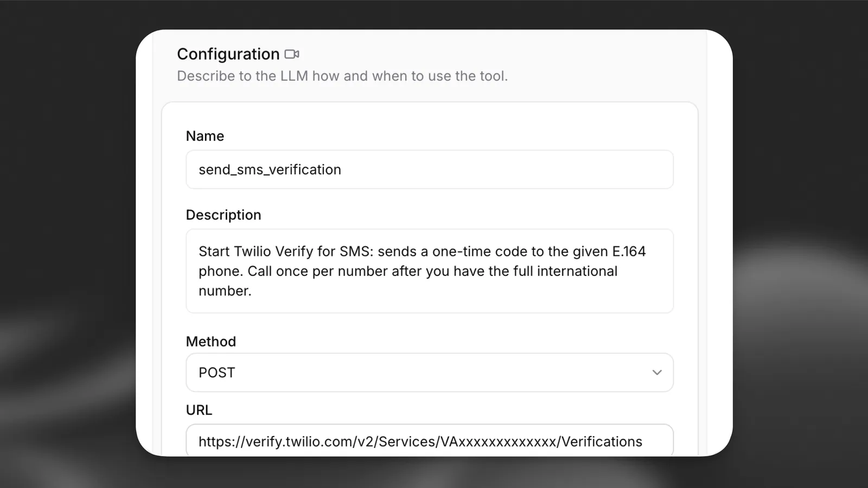Click the Description field label
This screenshot has height=488, width=868.
[224, 215]
